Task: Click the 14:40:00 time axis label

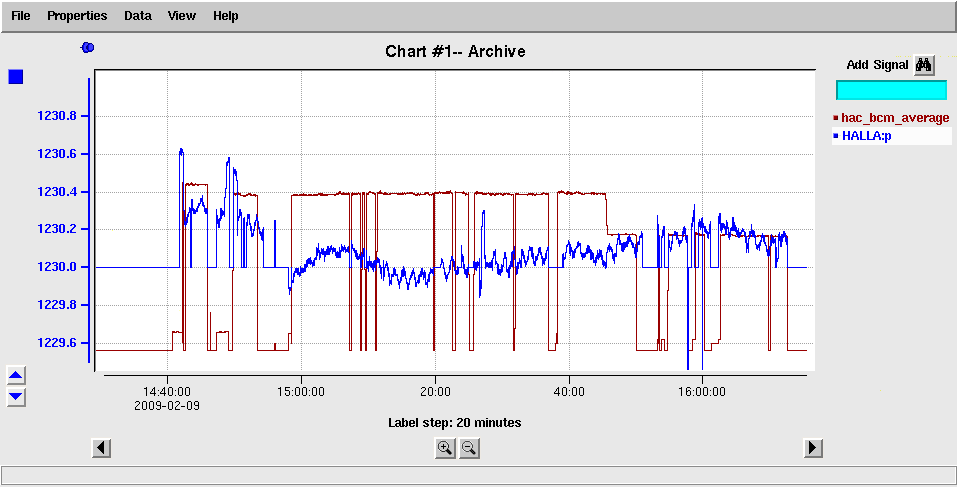Action: pos(167,392)
